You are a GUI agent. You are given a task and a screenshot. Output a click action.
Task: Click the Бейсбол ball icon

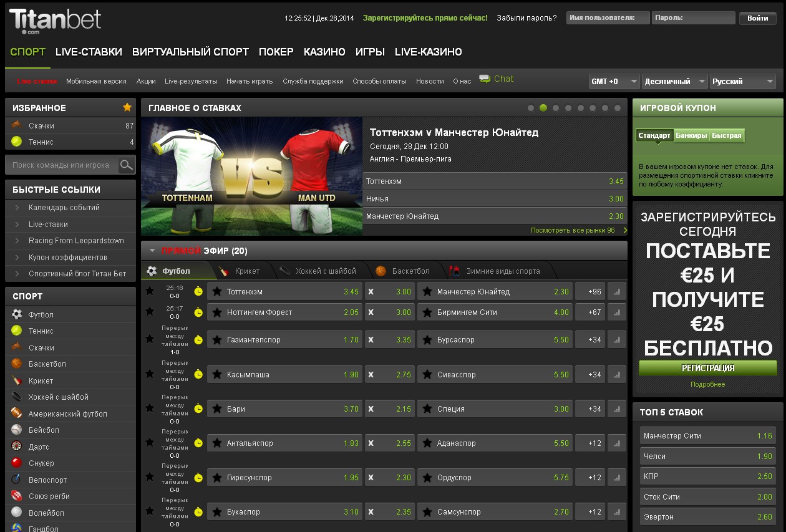pos(17,430)
